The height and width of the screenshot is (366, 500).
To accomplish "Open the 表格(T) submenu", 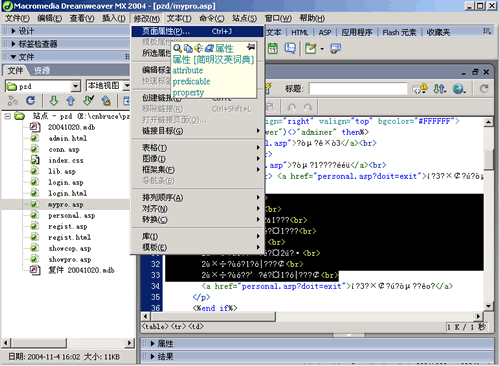I will (x=197, y=148).
